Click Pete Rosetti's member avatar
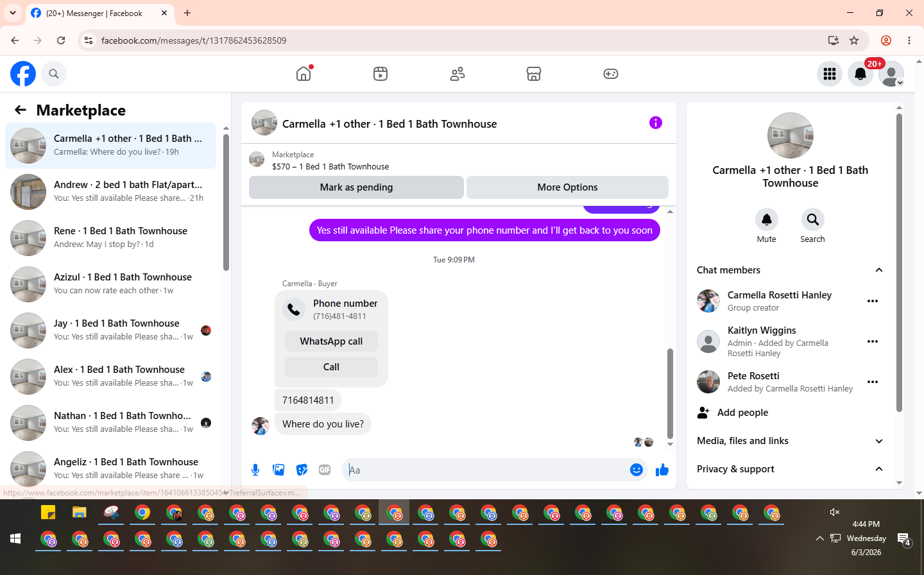This screenshot has width=924, height=575. 708,382
